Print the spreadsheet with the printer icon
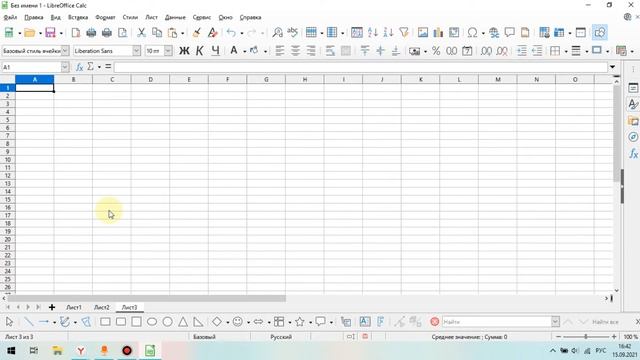The height and width of the screenshot is (360, 640). [x=107, y=33]
